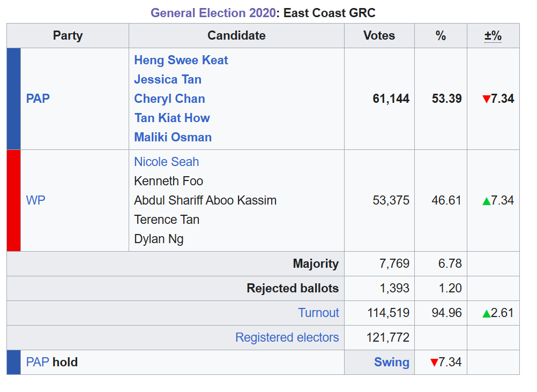Image resolution: width=537 pixels, height=392 pixels.
Task: Click the red down arrow in Swing row
Action: point(434,363)
